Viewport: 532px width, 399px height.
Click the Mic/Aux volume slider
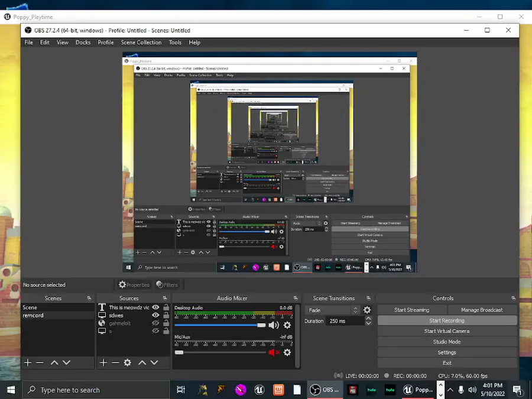coord(220,352)
